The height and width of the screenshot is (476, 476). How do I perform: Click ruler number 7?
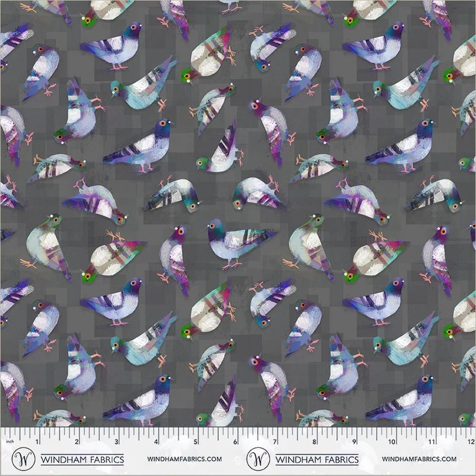click(x=275, y=441)
